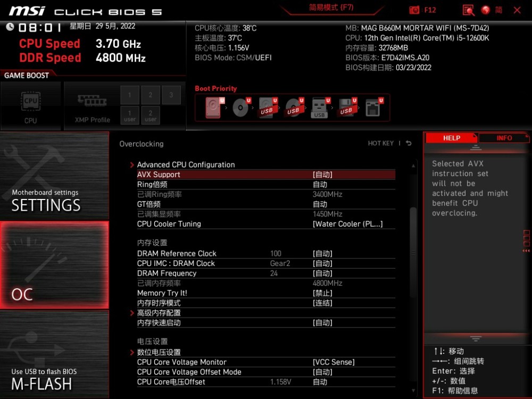
Task: Click the F12 screenshot camera icon
Action: (x=414, y=10)
